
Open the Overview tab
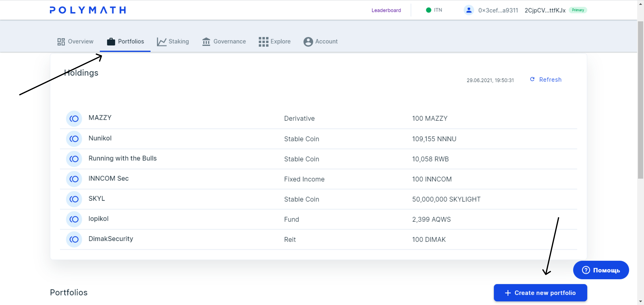tap(75, 41)
